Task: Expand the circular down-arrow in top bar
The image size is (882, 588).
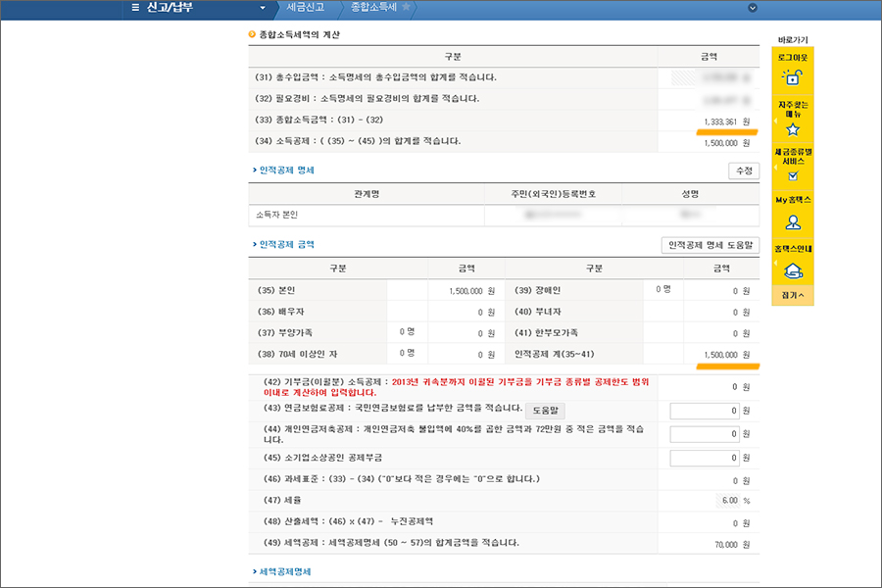Action: pyautogui.click(x=752, y=8)
